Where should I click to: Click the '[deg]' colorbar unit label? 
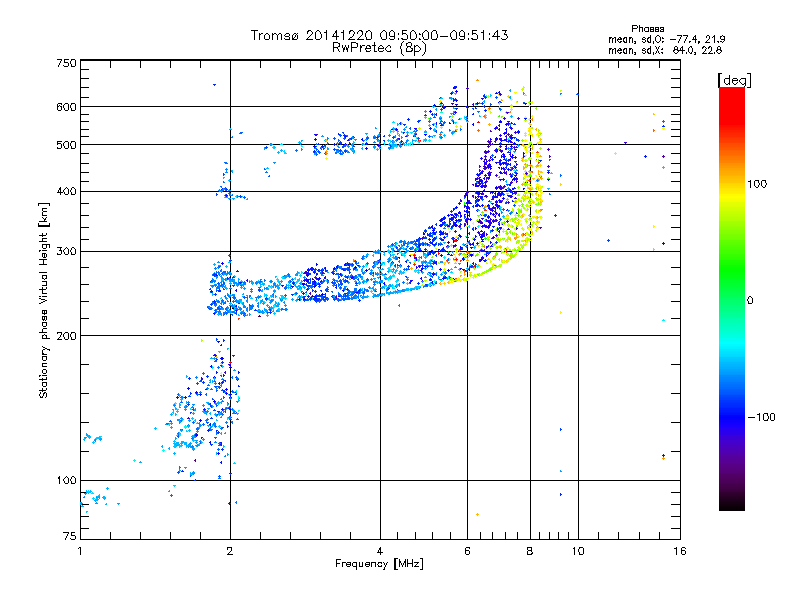pyautogui.click(x=734, y=80)
